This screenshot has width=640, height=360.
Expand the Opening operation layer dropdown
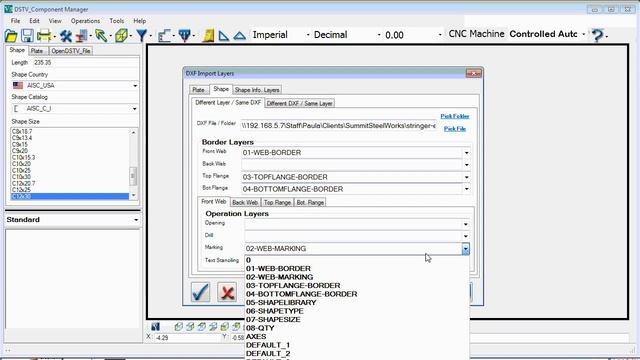[466, 224]
